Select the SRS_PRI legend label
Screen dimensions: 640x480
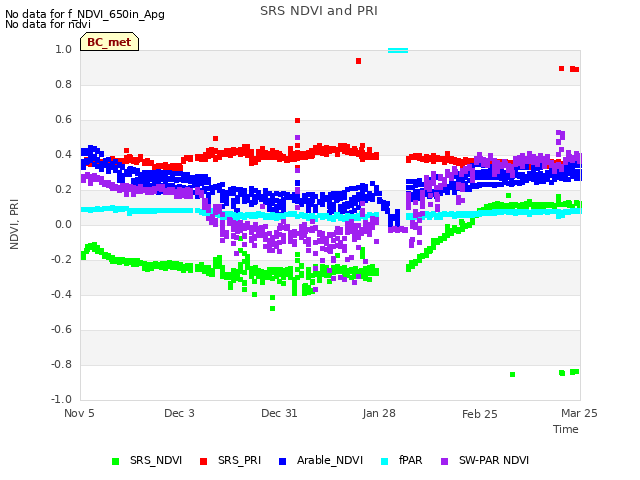tap(239, 460)
